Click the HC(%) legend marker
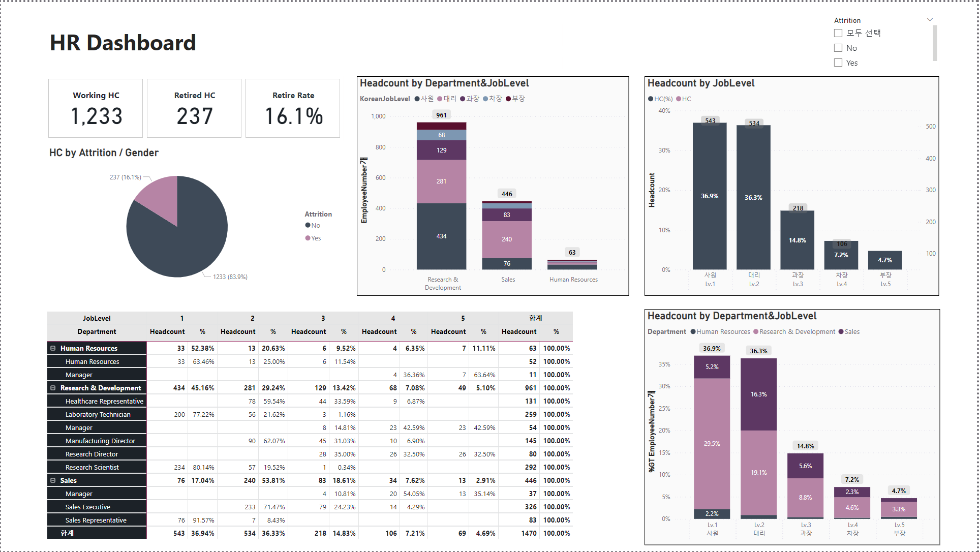980x552 pixels. 651,99
